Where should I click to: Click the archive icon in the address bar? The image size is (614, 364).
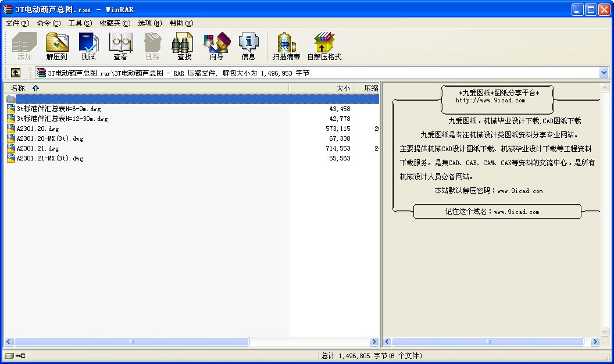point(41,73)
